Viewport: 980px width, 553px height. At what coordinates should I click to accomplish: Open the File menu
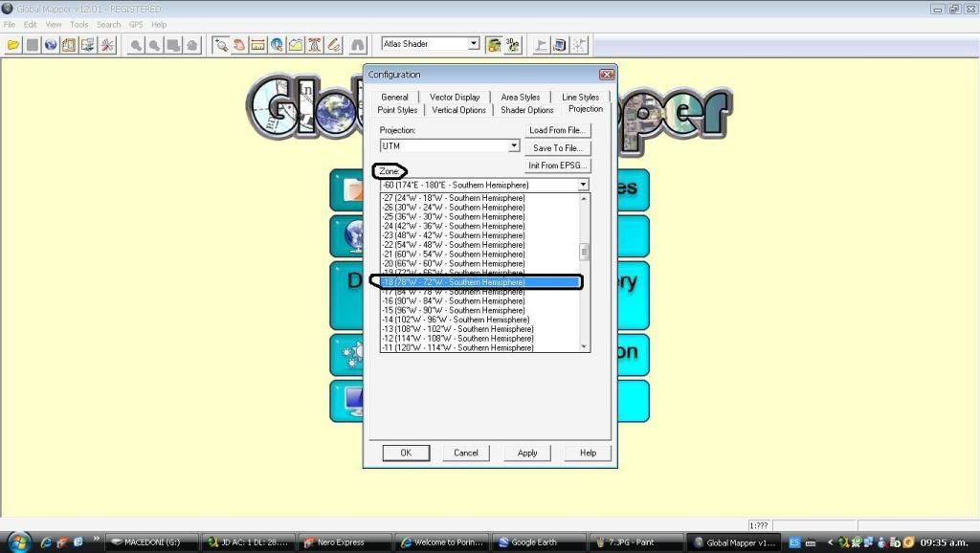(10, 24)
